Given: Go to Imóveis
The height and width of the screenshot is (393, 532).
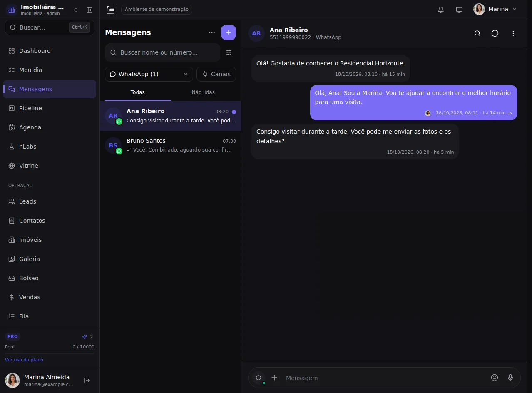Looking at the screenshot, I should [50, 240].
